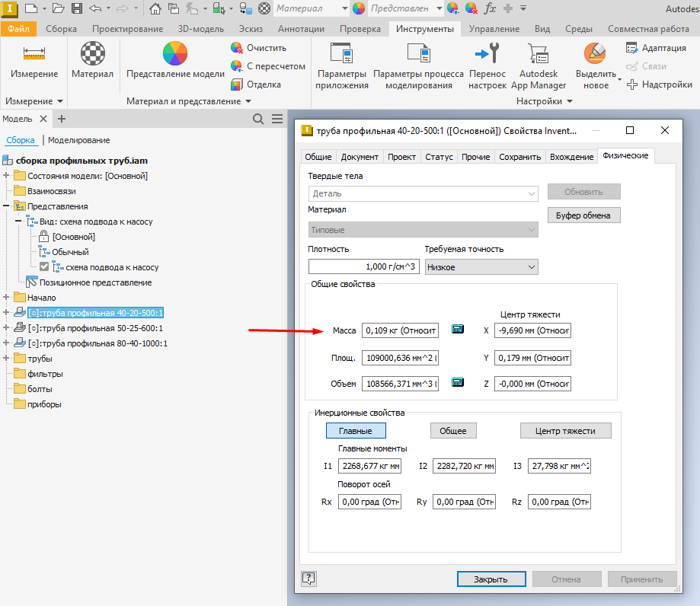Expand Состояния модели tree node
The height and width of the screenshot is (606, 700).
(x=6, y=175)
